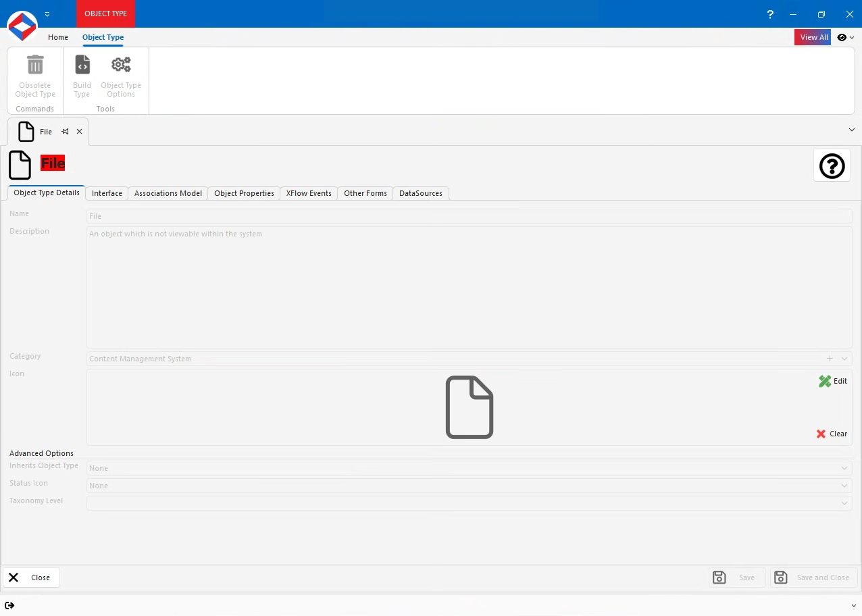Open the Build Type tool

point(82,74)
